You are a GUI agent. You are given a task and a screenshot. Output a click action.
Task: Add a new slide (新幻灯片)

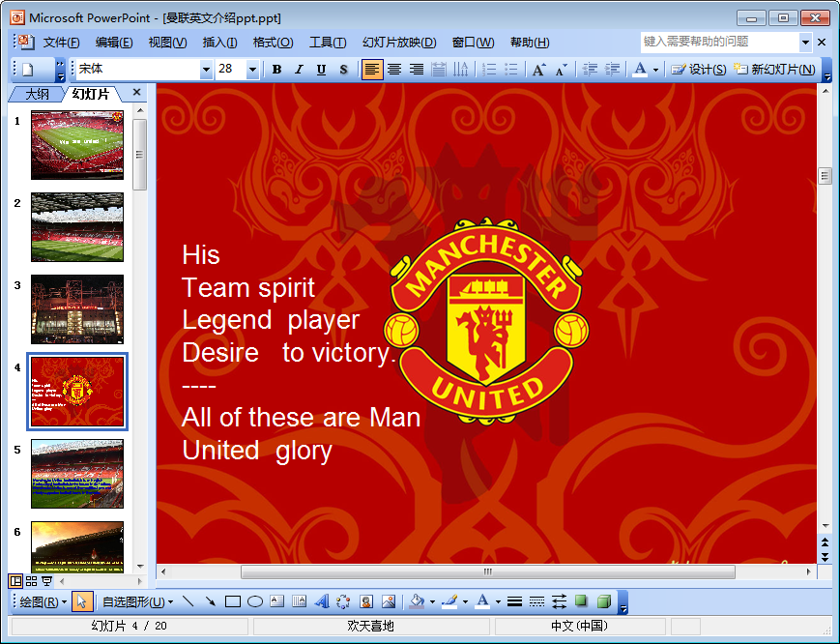pyautogui.click(x=774, y=69)
